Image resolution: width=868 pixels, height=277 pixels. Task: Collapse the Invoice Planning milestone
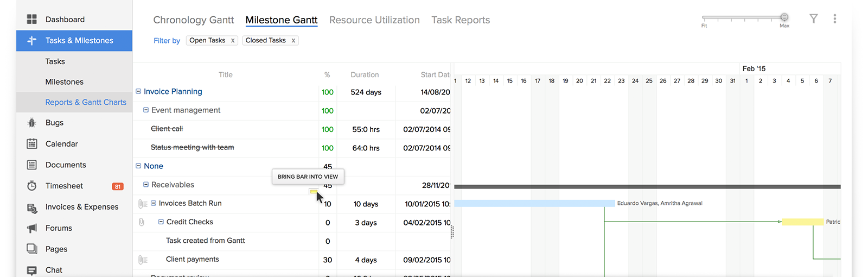tap(138, 91)
